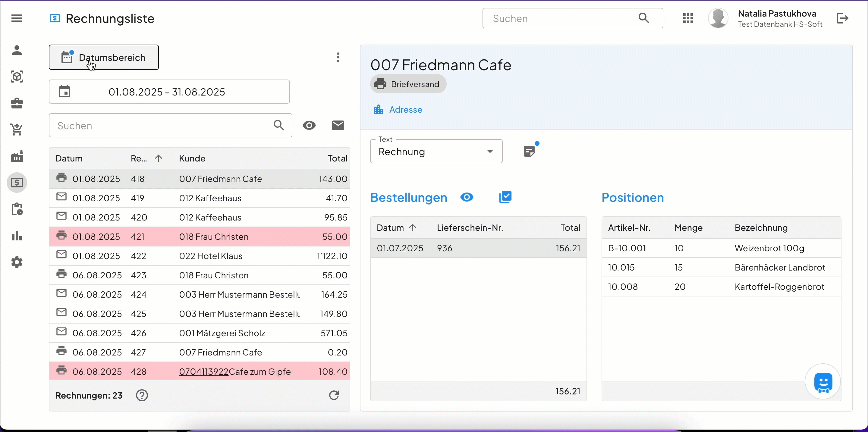
Task: Click the Total header in invoice list
Action: [x=338, y=158]
